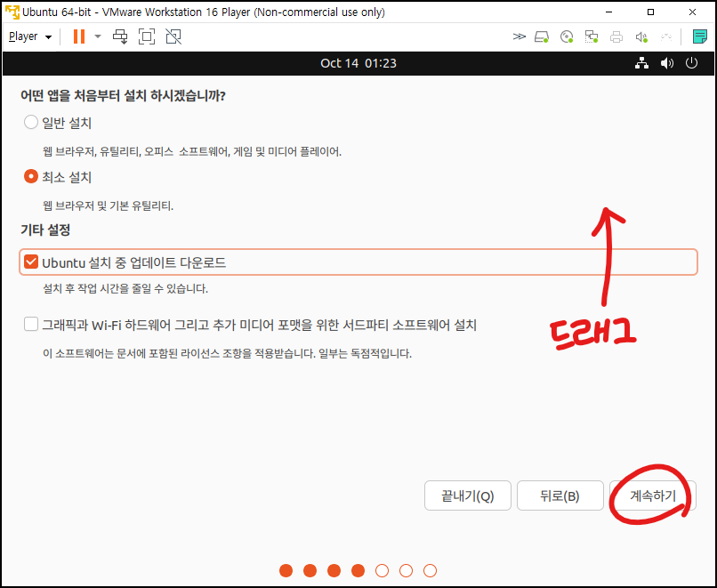
Task: Click the 뒤로(B) button
Action: click(560, 495)
